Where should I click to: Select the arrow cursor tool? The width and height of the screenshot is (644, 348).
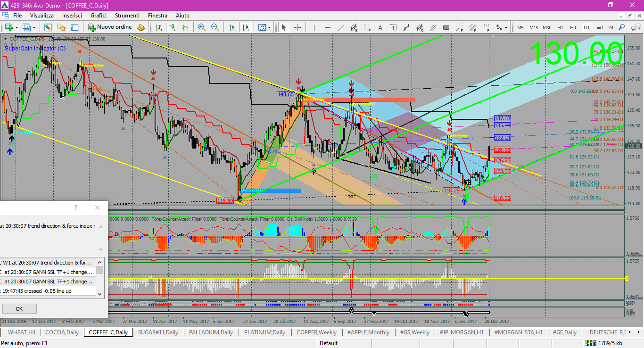click(x=283, y=27)
